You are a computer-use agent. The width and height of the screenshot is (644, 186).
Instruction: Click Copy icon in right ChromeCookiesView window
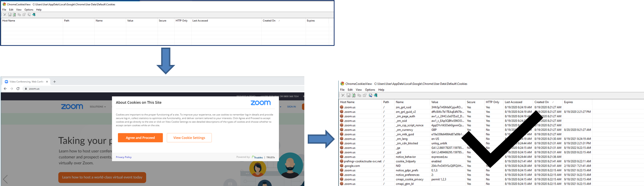point(359,95)
